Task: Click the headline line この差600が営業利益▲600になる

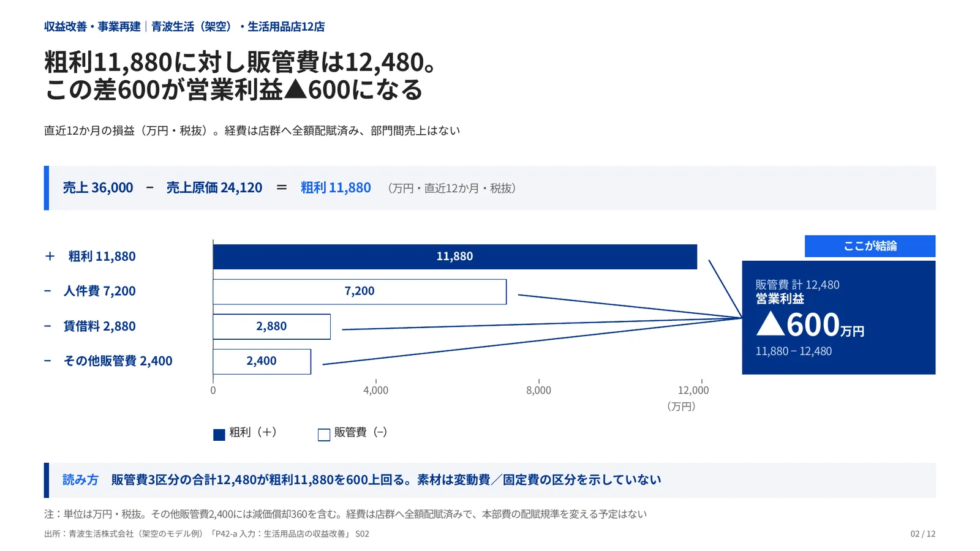Action: coord(234,90)
